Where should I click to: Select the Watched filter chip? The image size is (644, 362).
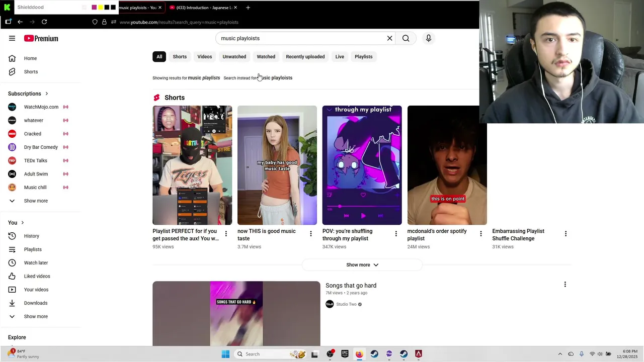pos(266,57)
